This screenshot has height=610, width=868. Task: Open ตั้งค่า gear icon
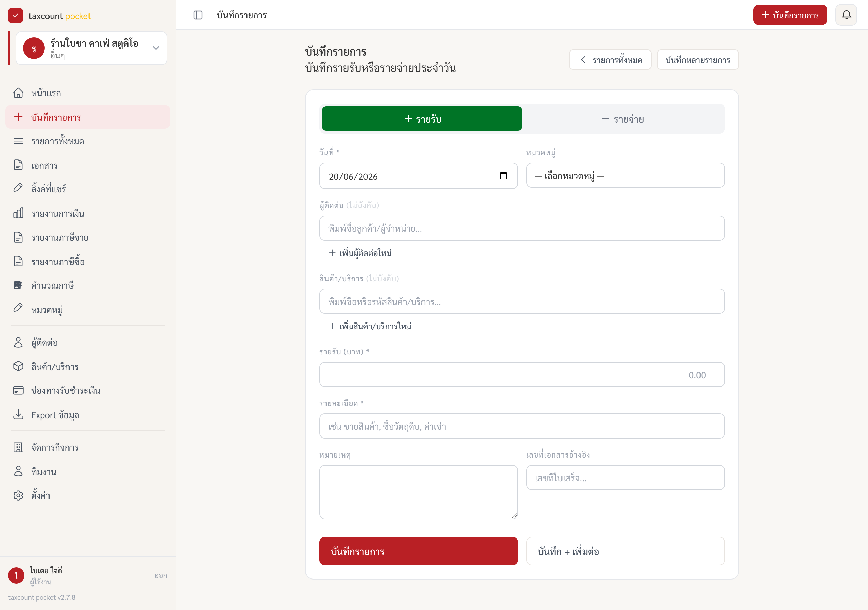point(18,495)
